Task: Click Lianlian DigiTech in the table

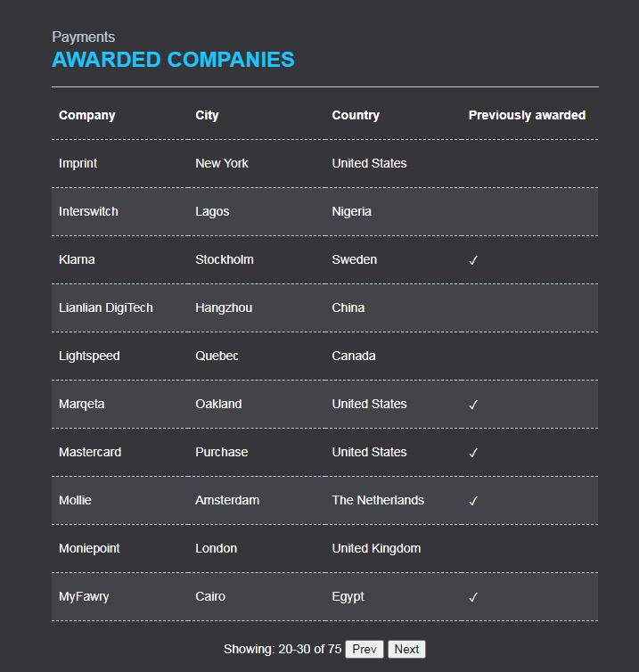Action: point(106,307)
